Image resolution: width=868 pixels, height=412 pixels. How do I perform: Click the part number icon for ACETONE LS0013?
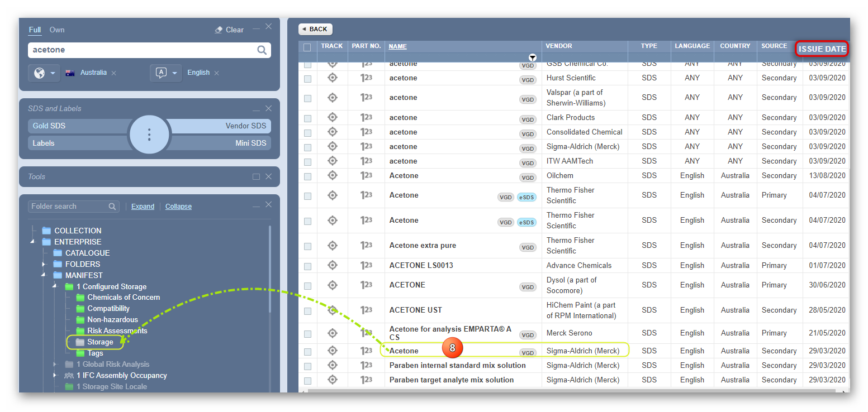coord(366,265)
